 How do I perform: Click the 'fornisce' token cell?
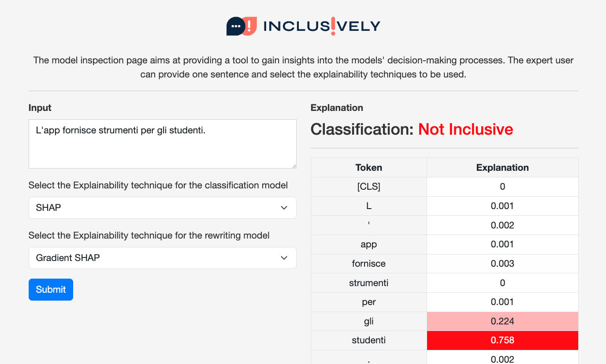point(369,264)
